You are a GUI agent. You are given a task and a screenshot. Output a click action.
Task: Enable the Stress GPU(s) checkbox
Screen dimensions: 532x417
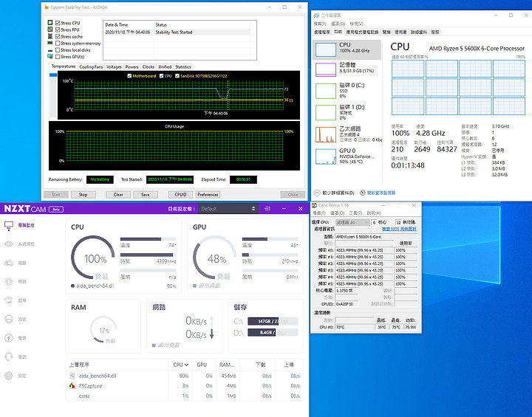(58, 57)
